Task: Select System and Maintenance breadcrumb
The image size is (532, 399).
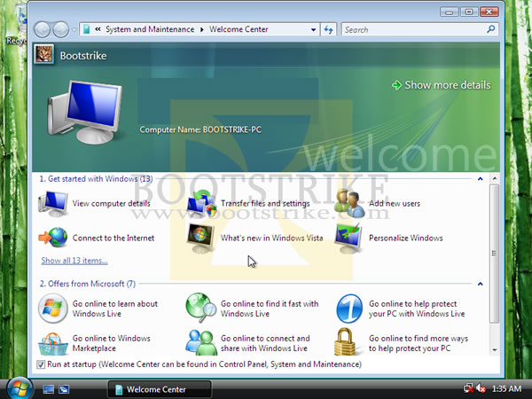Action: coord(150,29)
